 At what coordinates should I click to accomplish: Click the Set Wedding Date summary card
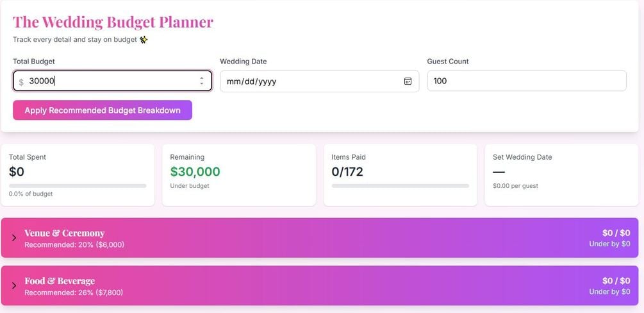(x=560, y=174)
